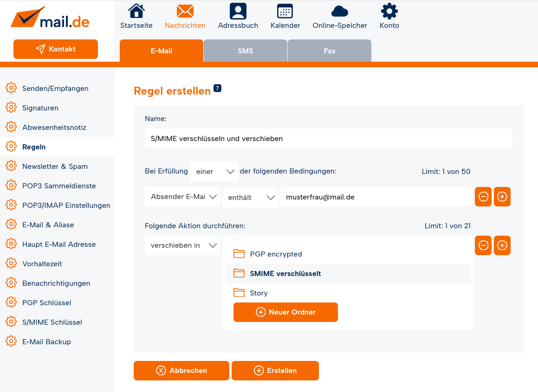
Task: Open the Konto gear icon
Action: click(x=389, y=11)
